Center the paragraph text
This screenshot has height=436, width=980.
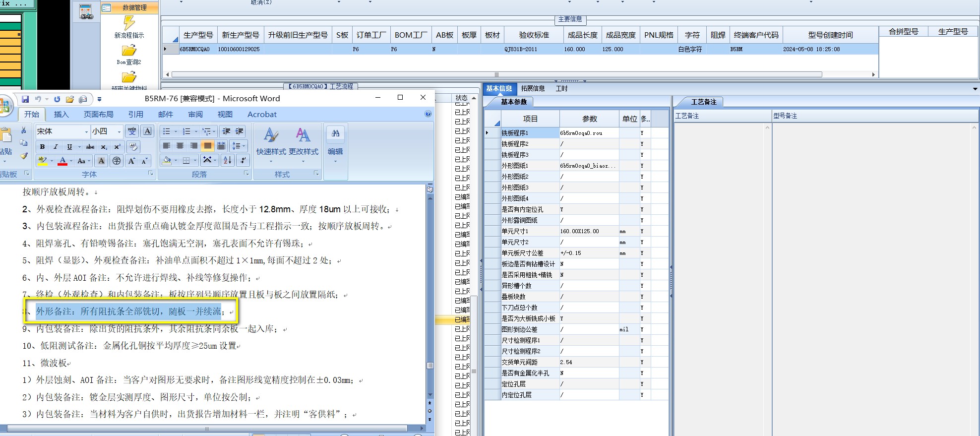click(x=180, y=146)
